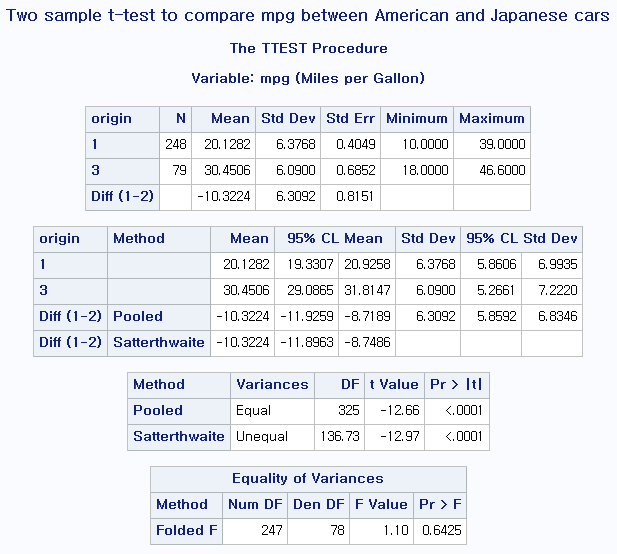
Task: Select the Maximum column header
Action: [x=492, y=119]
